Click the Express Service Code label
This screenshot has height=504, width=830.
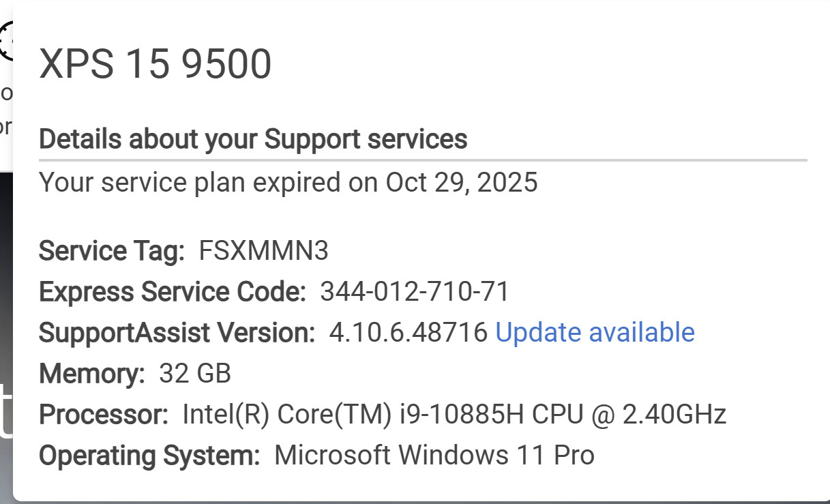(x=173, y=293)
